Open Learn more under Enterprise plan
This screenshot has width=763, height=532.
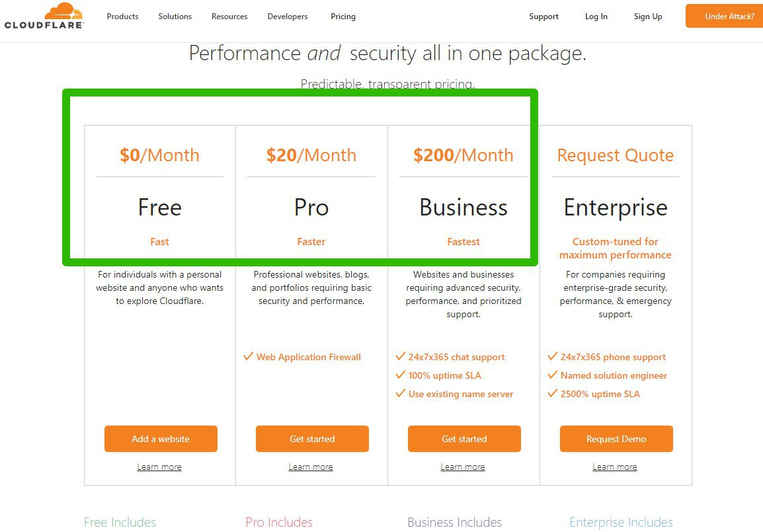click(615, 467)
